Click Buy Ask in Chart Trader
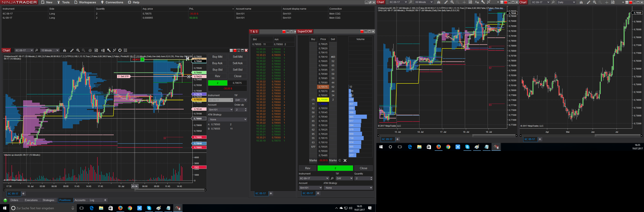The height and width of the screenshot is (212, 644). coord(217,63)
